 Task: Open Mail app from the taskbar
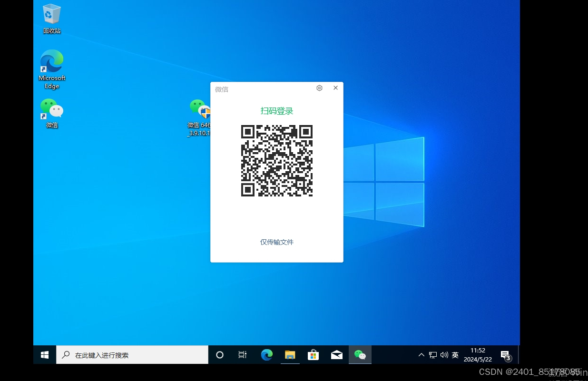pos(337,355)
